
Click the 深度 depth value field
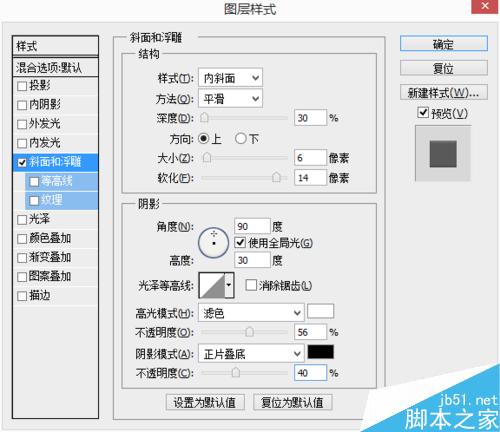tap(310, 118)
